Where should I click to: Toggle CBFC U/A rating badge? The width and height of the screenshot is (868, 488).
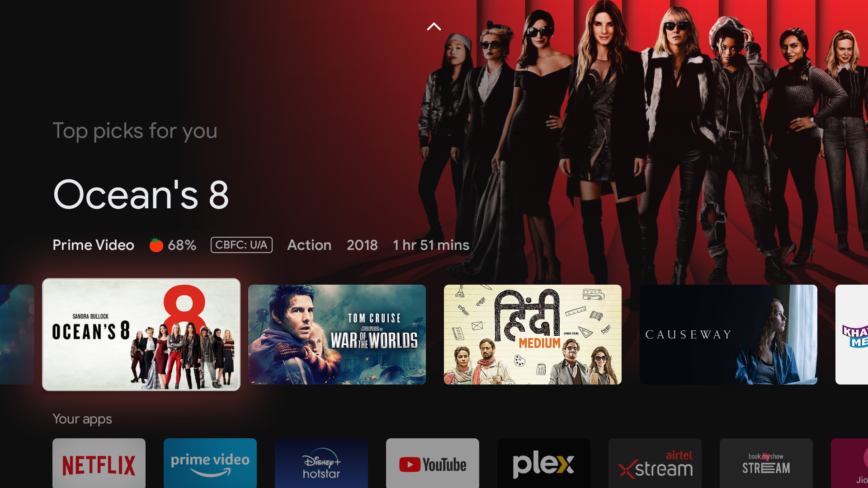tap(241, 245)
